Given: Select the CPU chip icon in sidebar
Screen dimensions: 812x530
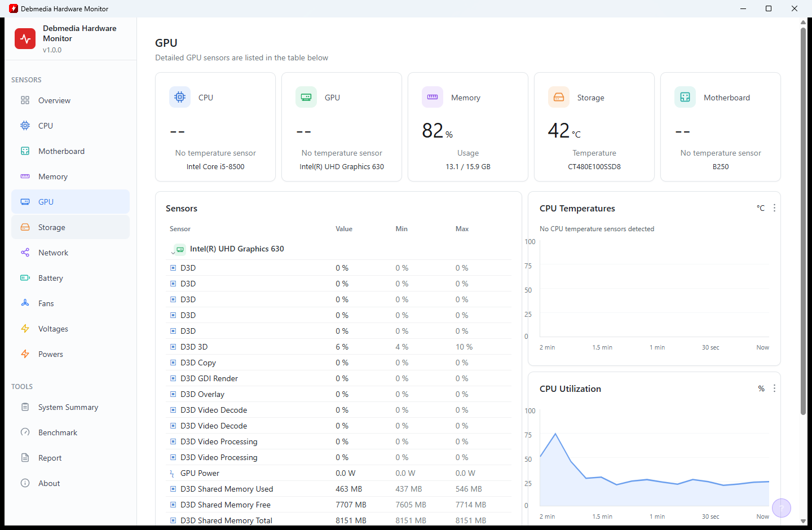Looking at the screenshot, I should [x=25, y=126].
